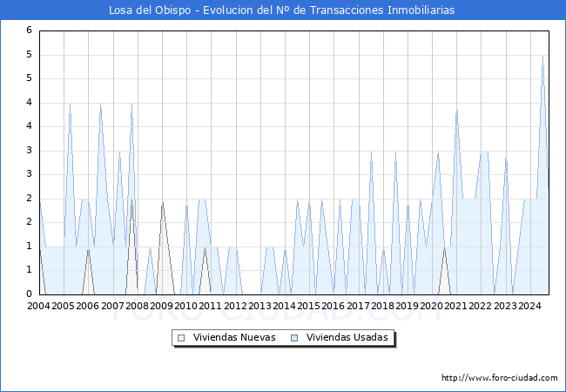
Task: Click the 2009 x-axis label
Action: (x=161, y=306)
